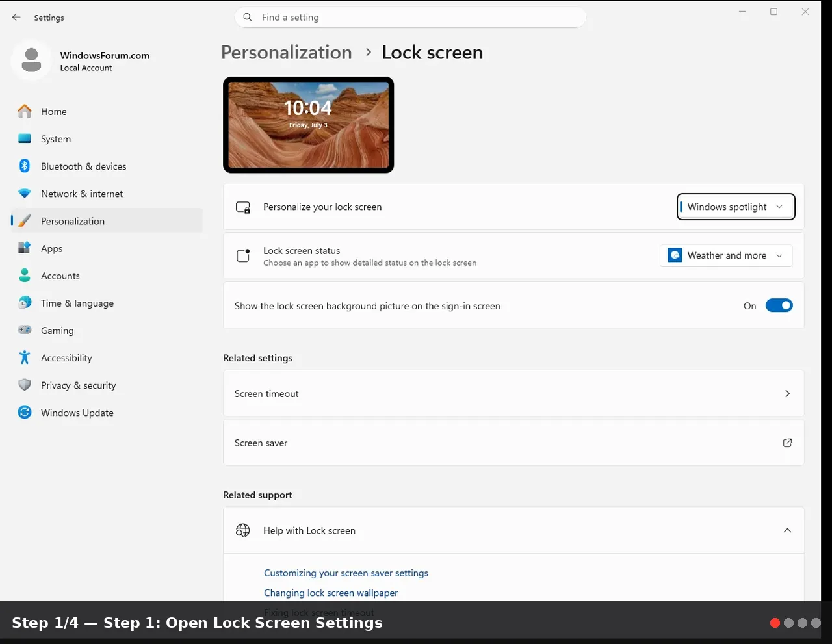Collapse the Help with Lock screen section
832x644 pixels.
pos(787,530)
